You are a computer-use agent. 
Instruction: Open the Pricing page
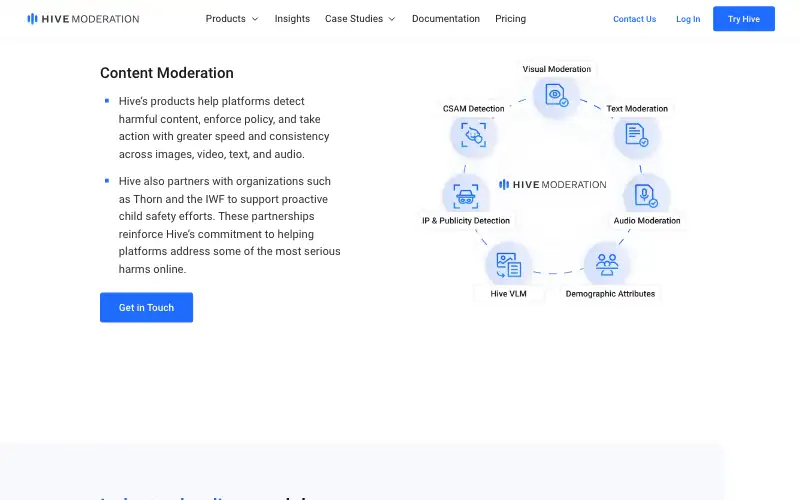pyautogui.click(x=510, y=19)
